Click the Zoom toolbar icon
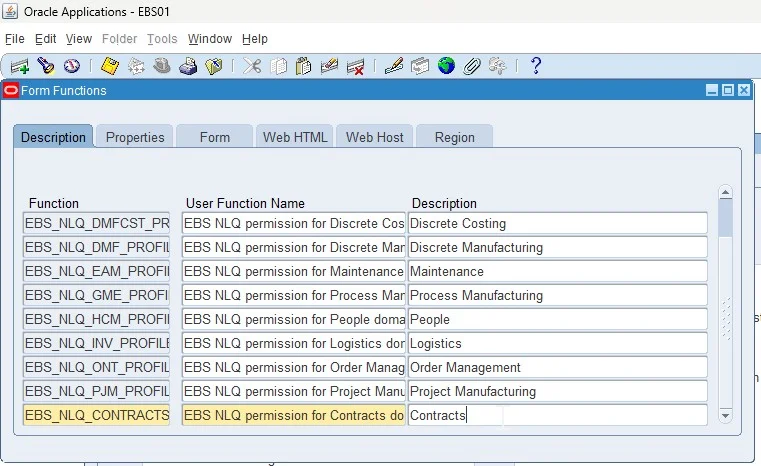 pyautogui.click(x=420, y=66)
